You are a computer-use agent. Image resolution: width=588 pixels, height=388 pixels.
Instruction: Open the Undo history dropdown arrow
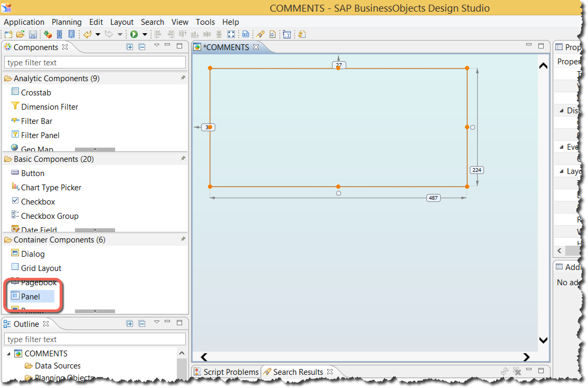[x=98, y=35]
